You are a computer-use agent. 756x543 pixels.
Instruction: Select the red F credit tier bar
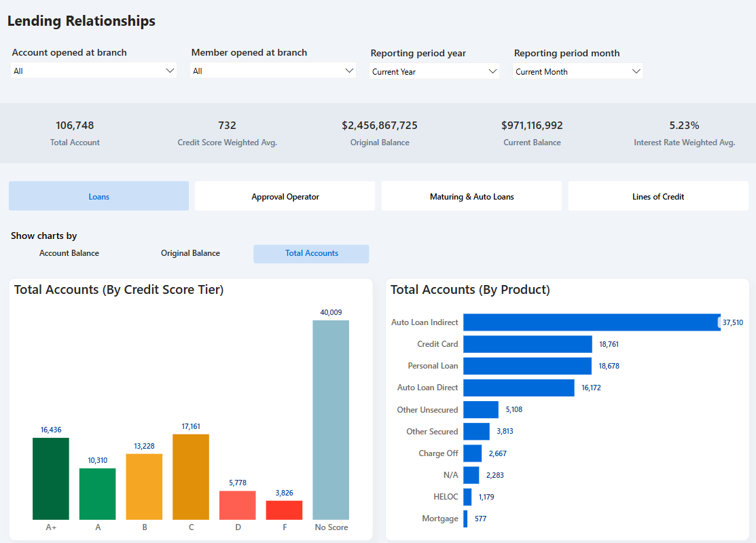[x=284, y=510]
